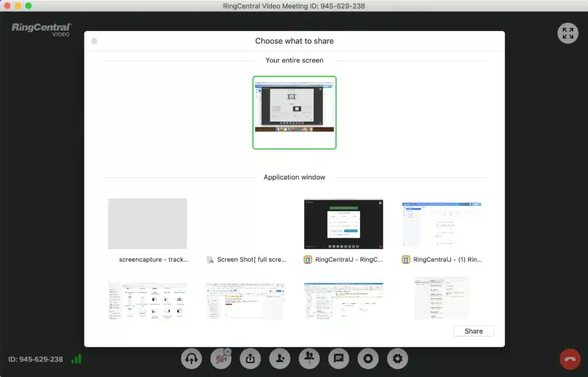
Task: Choose the screencapture track window
Action: coord(147,224)
